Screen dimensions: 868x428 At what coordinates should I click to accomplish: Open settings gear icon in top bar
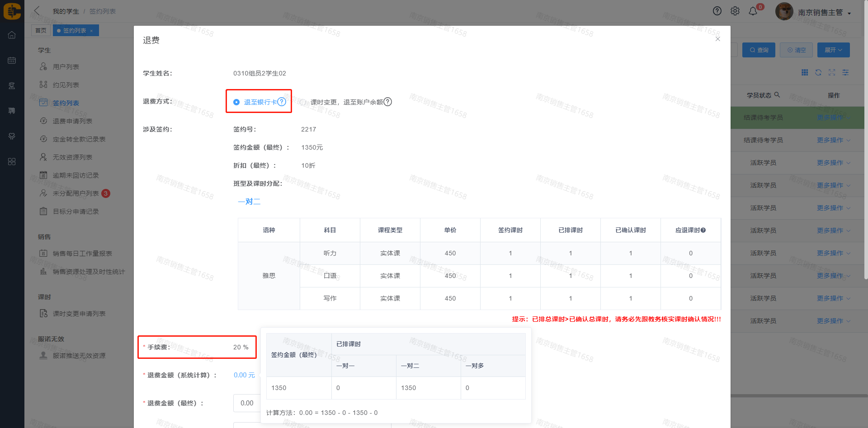[735, 11]
